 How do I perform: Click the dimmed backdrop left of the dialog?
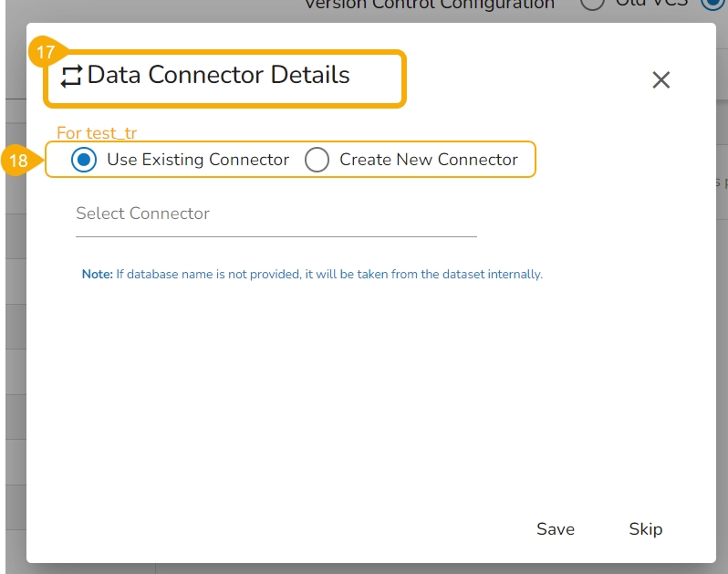tap(13, 365)
